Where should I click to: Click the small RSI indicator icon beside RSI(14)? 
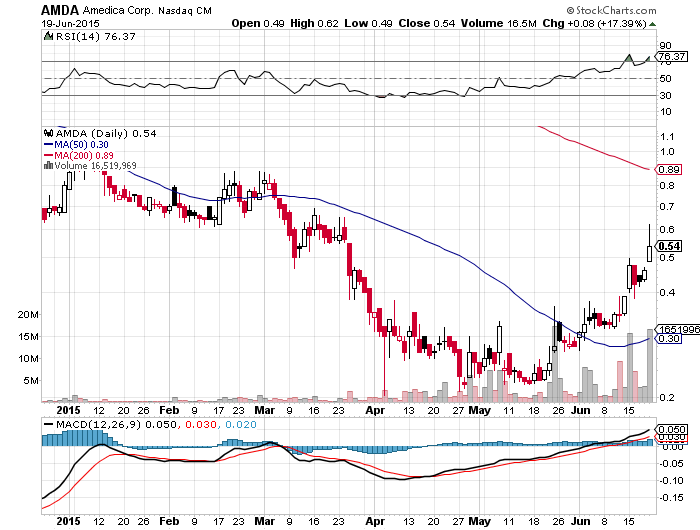click(x=48, y=36)
